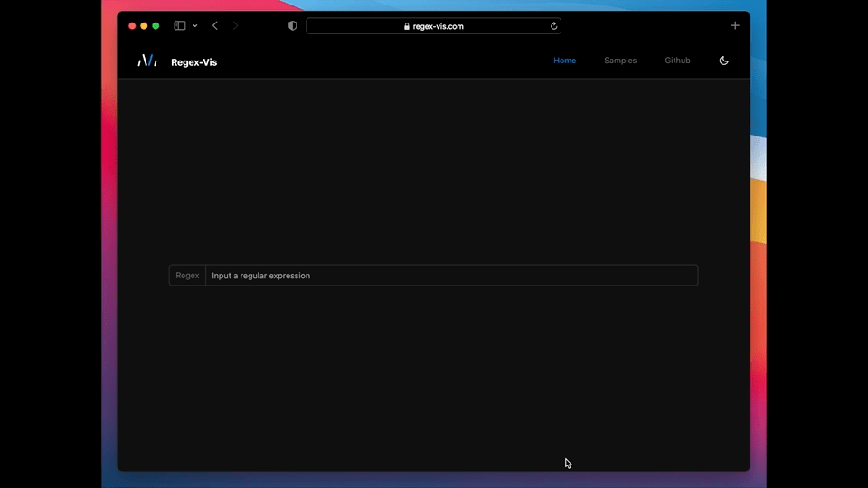Go back with the browser back arrow

point(215,25)
